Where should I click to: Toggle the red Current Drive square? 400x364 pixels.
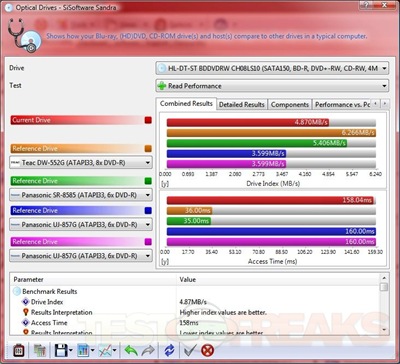[x=148, y=120]
